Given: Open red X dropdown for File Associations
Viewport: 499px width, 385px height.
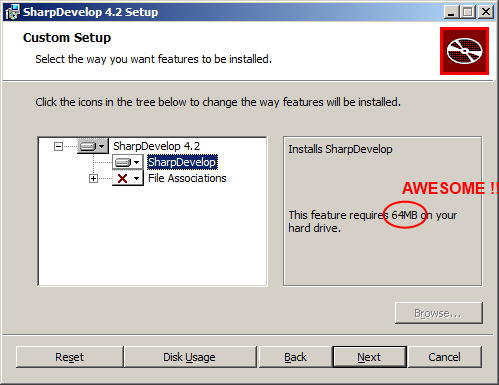Looking at the screenshot, I should pos(128,178).
